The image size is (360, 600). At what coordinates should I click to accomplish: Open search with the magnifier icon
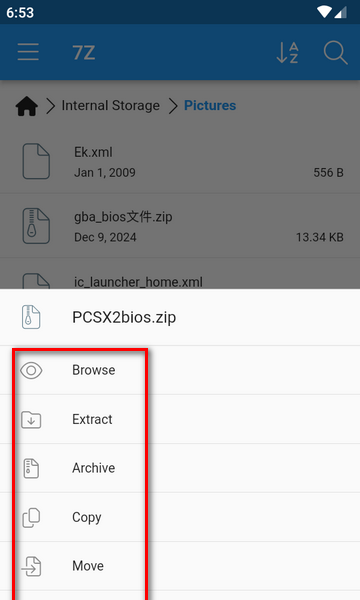336,53
